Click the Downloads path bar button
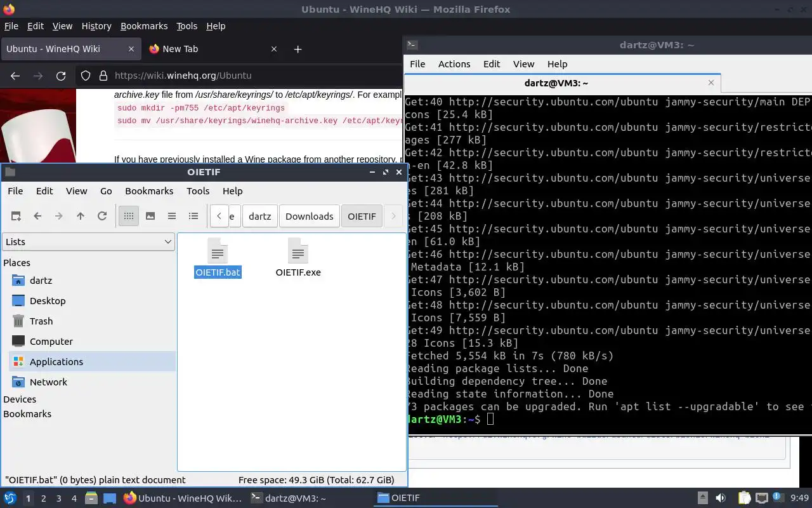The image size is (812, 508). pos(309,216)
